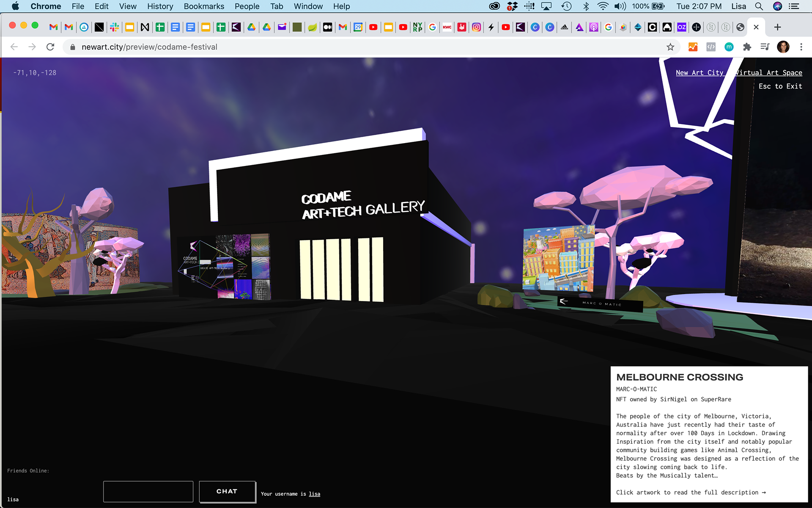Open the People menu
Screen dimensions: 812x508
[x=247, y=6]
